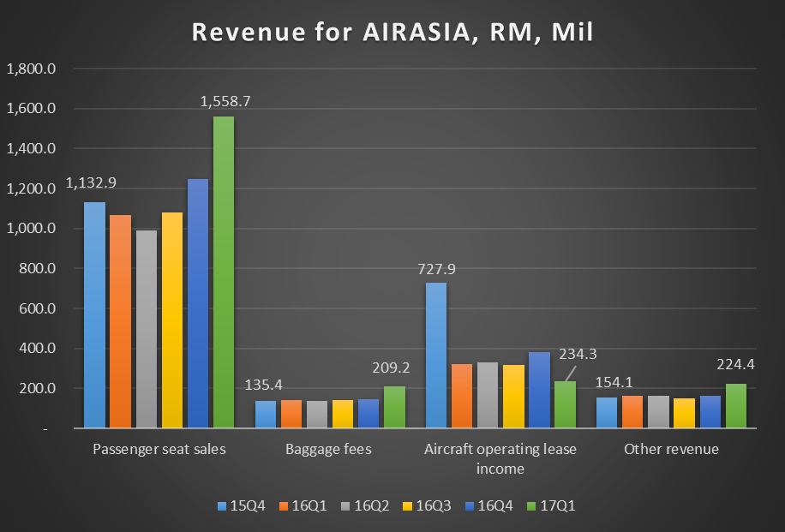Select the 16Q1 legend label
Viewport: 785px width, 532px height.
click(309, 506)
